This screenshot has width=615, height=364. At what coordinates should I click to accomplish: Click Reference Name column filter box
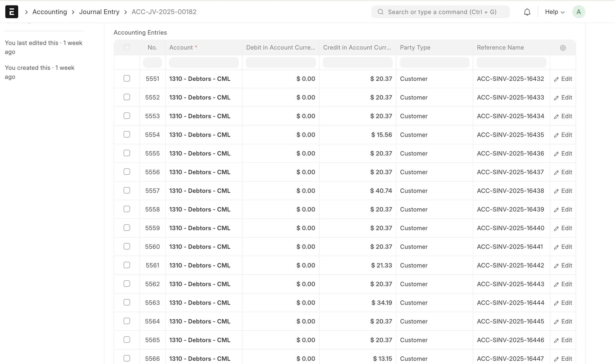coord(511,62)
